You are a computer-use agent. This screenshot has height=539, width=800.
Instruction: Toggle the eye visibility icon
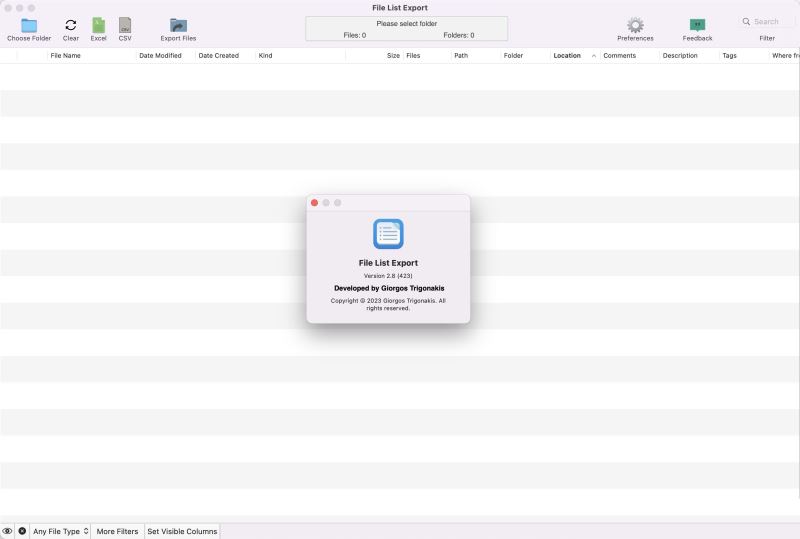[x=7, y=531]
